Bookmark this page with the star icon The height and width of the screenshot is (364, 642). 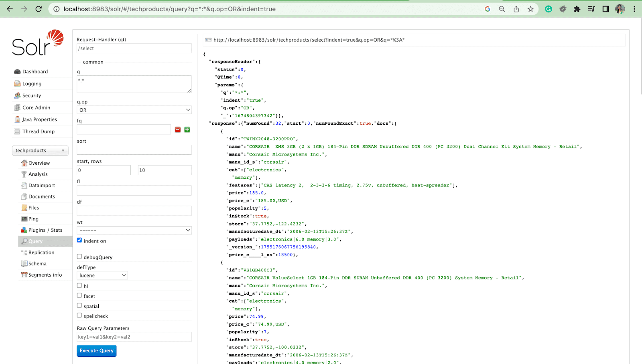[x=530, y=9]
